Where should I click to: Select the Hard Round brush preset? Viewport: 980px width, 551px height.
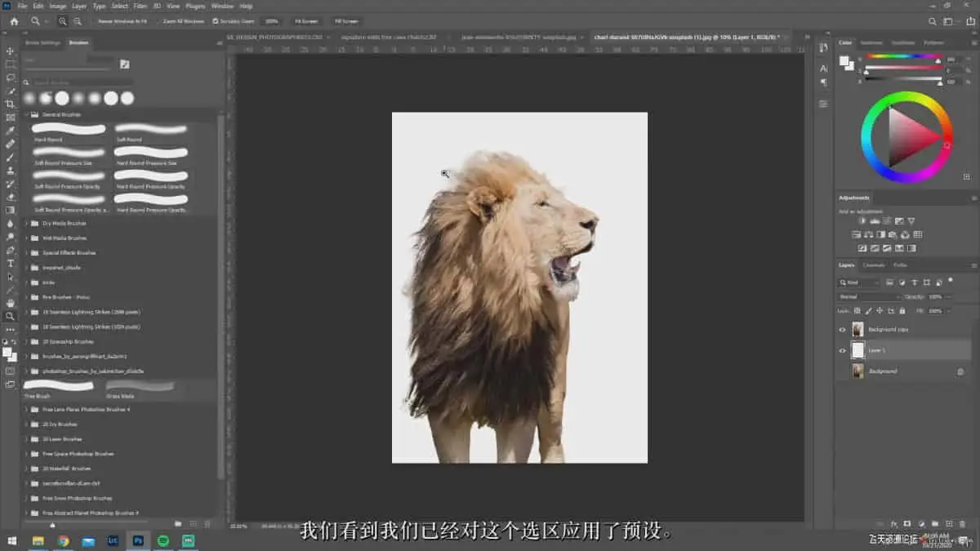click(69, 132)
